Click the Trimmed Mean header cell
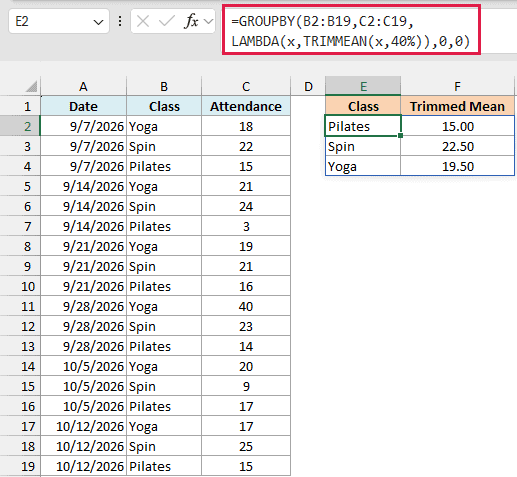 [x=457, y=106]
